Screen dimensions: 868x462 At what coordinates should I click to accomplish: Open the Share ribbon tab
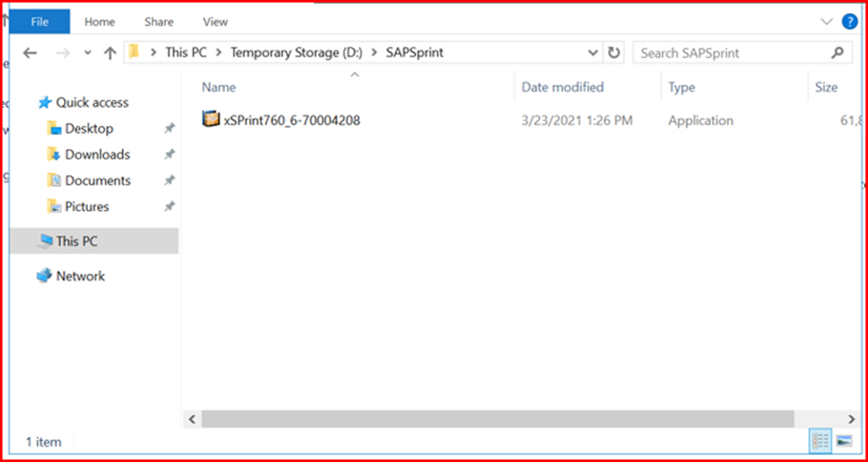pyautogui.click(x=159, y=22)
